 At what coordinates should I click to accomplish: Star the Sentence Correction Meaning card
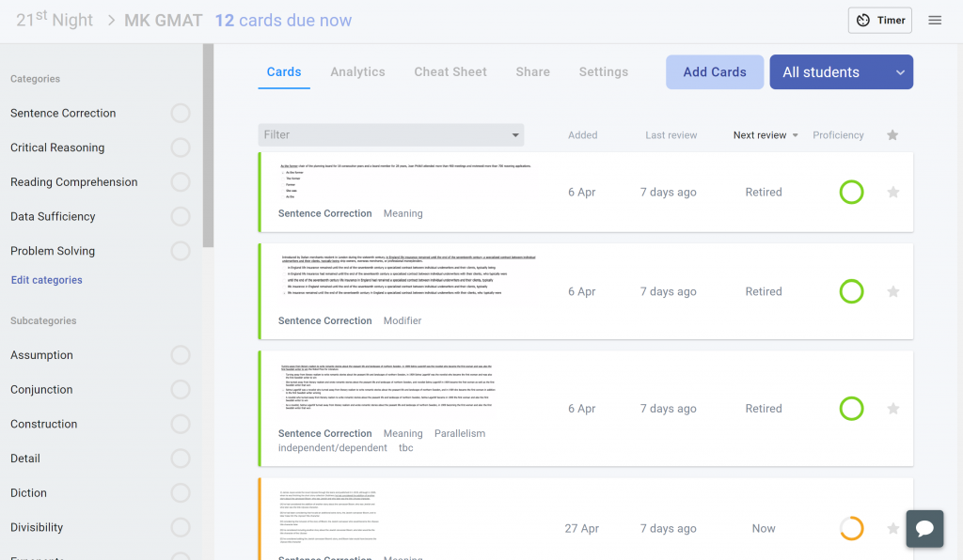(893, 192)
